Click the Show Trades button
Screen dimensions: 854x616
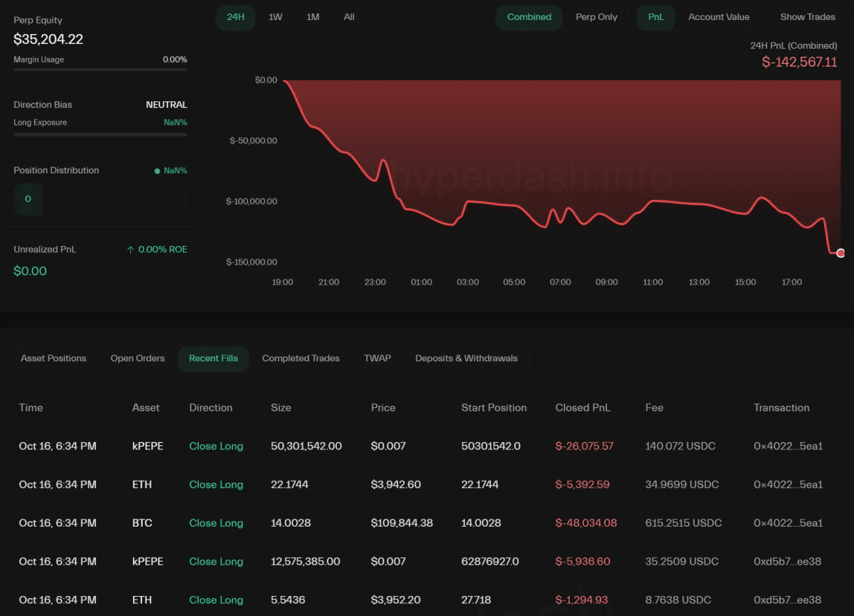pos(807,17)
